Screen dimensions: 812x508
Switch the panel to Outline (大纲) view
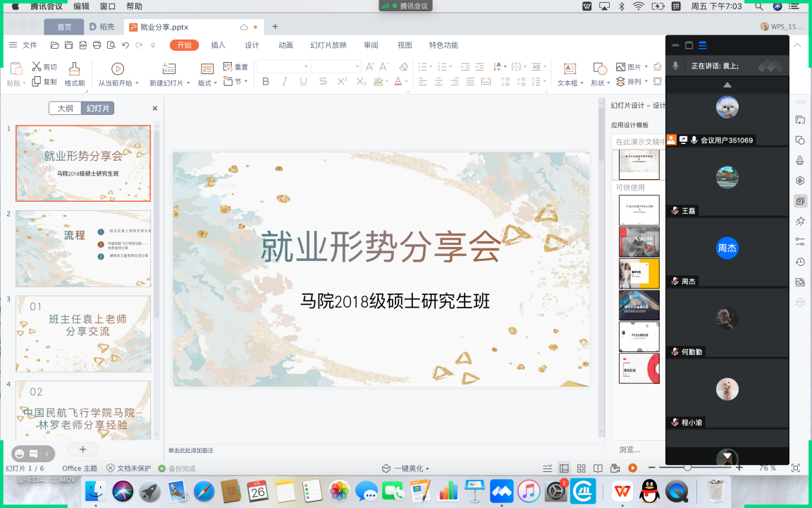pyautogui.click(x=65, y=109)
